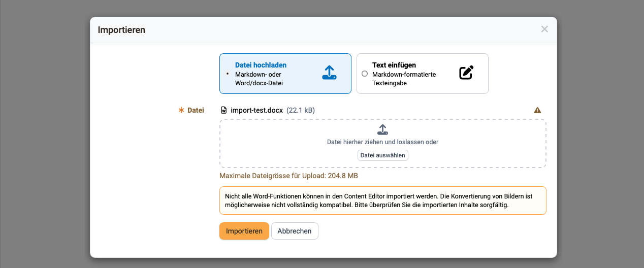644x268 pixels.
Task: Click the pencil edit icon in Text einfügen card
Action: coord(466,73)
